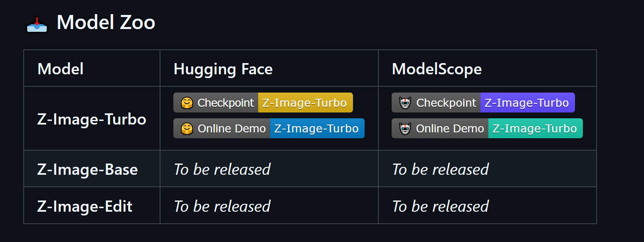Select the Z-Image-Edit row label
The image size is (644, 242).
[x=85, y=206]
